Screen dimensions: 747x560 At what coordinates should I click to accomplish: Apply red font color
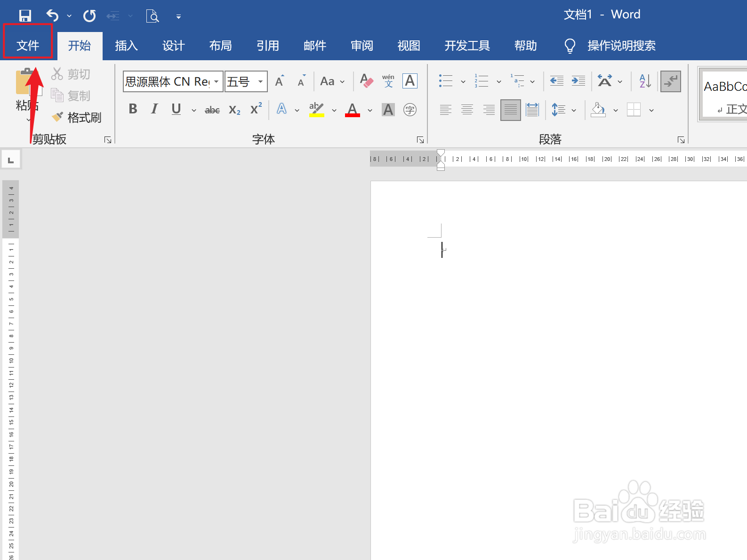(x=353, y=110)
